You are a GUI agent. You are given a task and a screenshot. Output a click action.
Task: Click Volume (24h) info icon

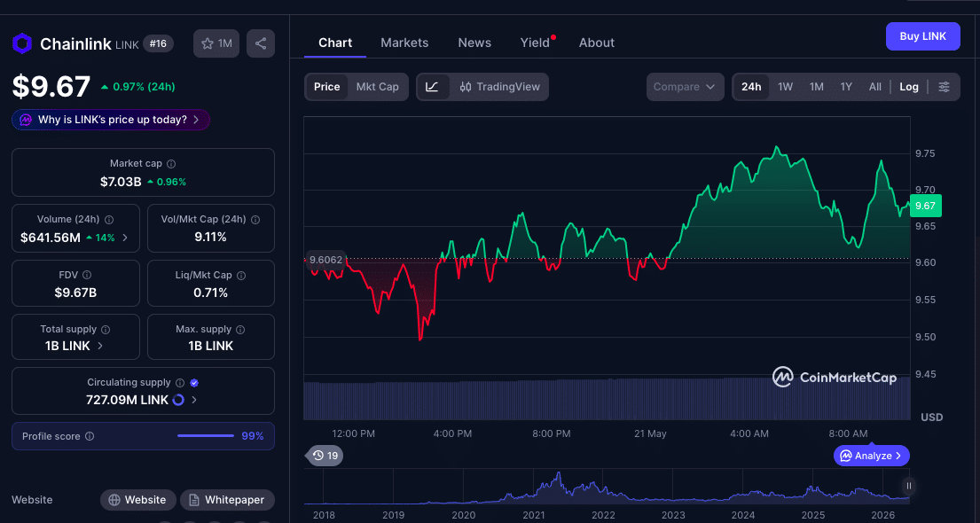[109, 220]
